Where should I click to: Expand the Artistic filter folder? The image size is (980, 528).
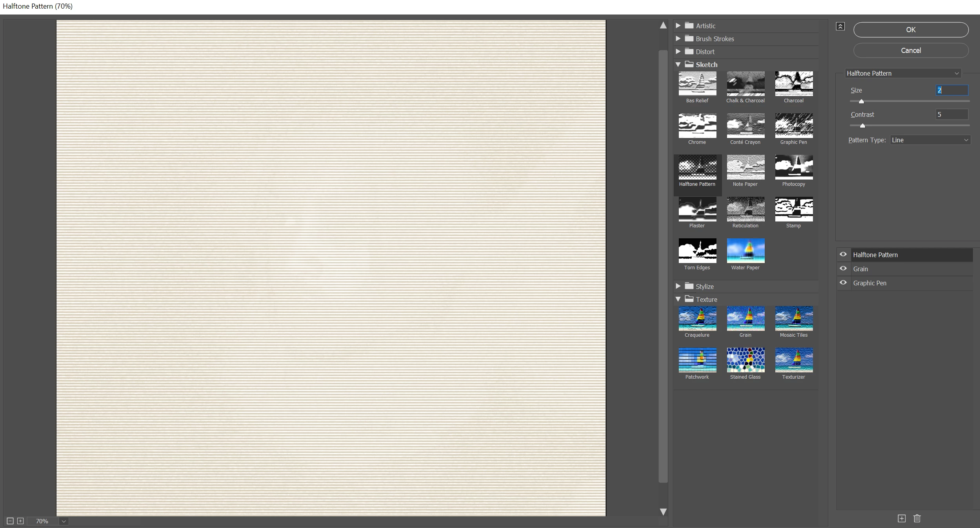[x=678, y=25]
